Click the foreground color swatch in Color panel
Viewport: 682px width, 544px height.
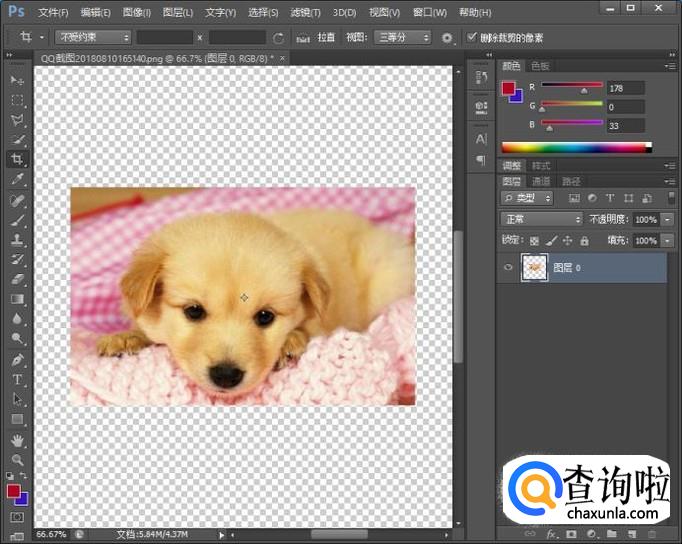(508, 88)
